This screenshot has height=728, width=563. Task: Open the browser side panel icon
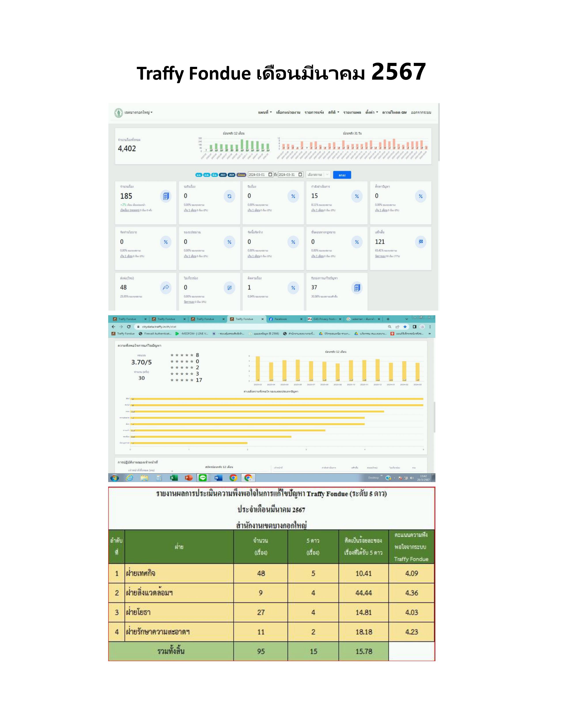[x=415, y=327]
